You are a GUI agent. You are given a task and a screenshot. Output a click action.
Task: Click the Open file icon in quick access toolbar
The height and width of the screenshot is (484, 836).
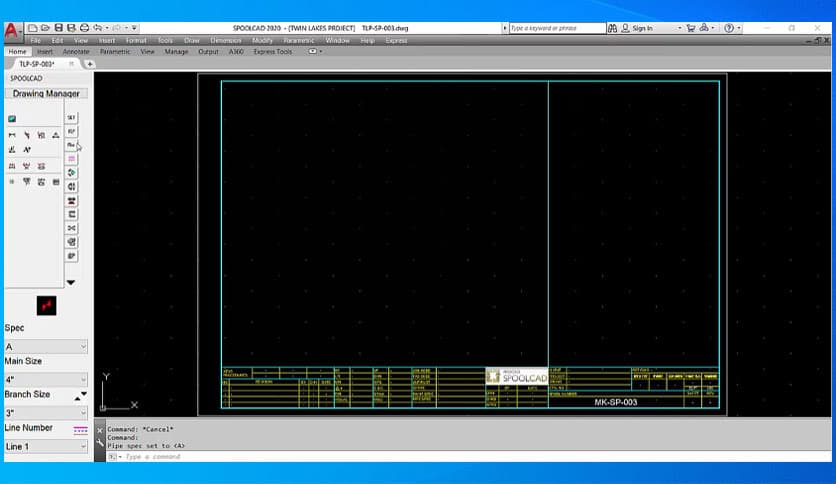(x=45, y=28)
